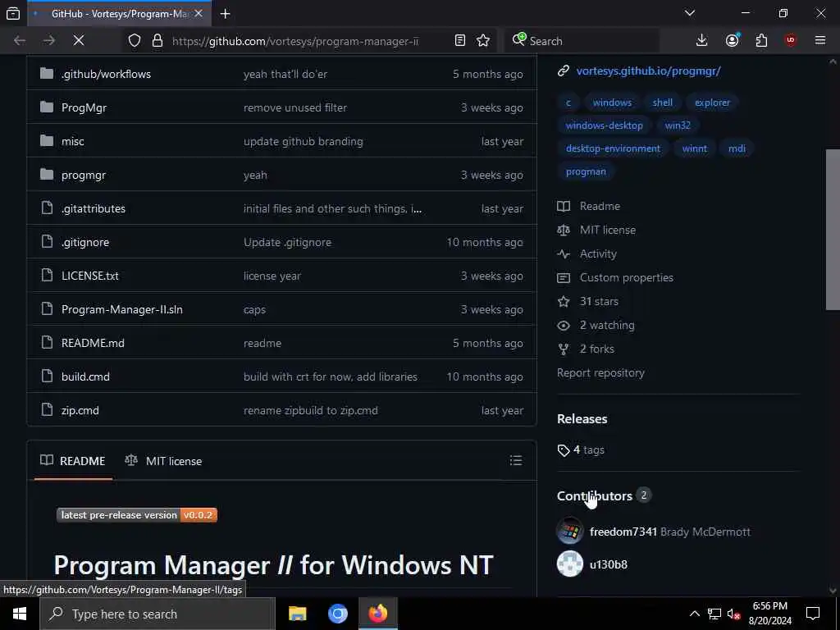Open the lowercase progmgr folder
Screen dimensions: 840x630
[84, 176]
